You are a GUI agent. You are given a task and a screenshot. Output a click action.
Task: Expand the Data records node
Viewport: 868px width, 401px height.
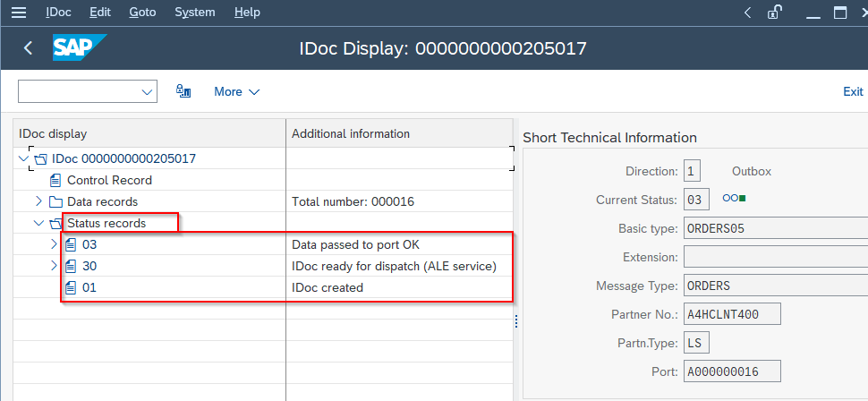(38, 201)
